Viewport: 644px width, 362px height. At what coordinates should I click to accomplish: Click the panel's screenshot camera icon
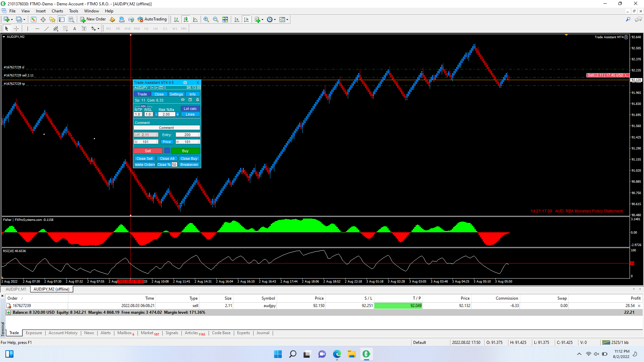(185, 82)
